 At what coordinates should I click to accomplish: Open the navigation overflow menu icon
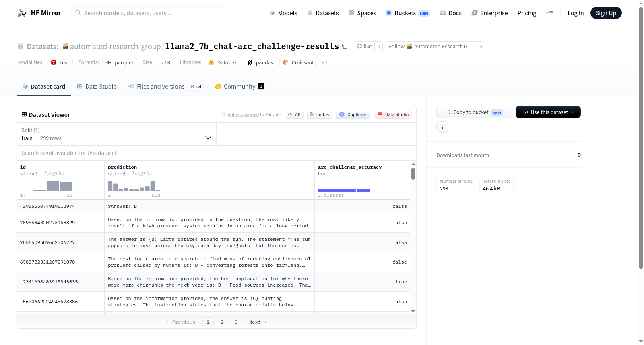[549, 13]
